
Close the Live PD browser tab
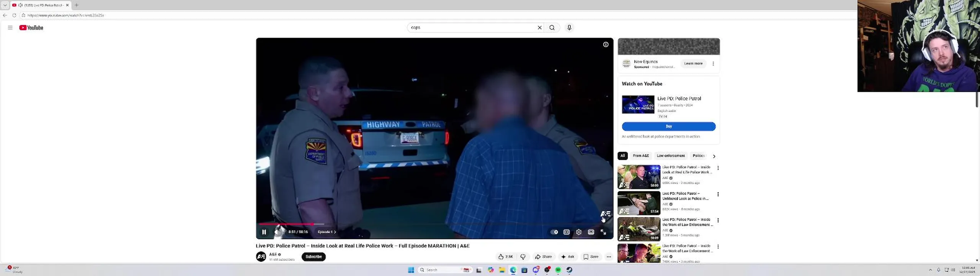(67, 5)
